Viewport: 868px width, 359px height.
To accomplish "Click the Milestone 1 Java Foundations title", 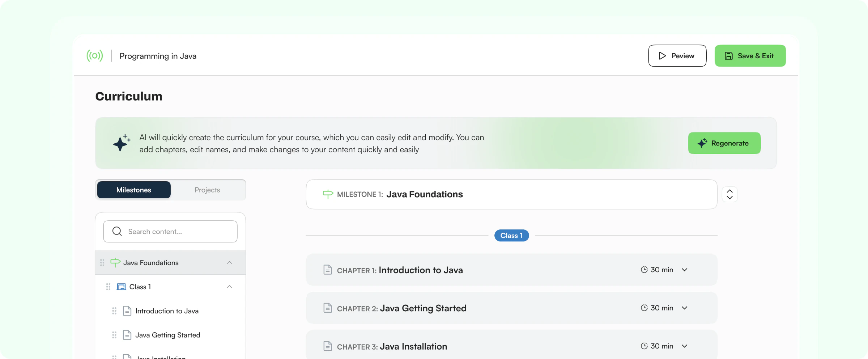I will pos(425,194).
